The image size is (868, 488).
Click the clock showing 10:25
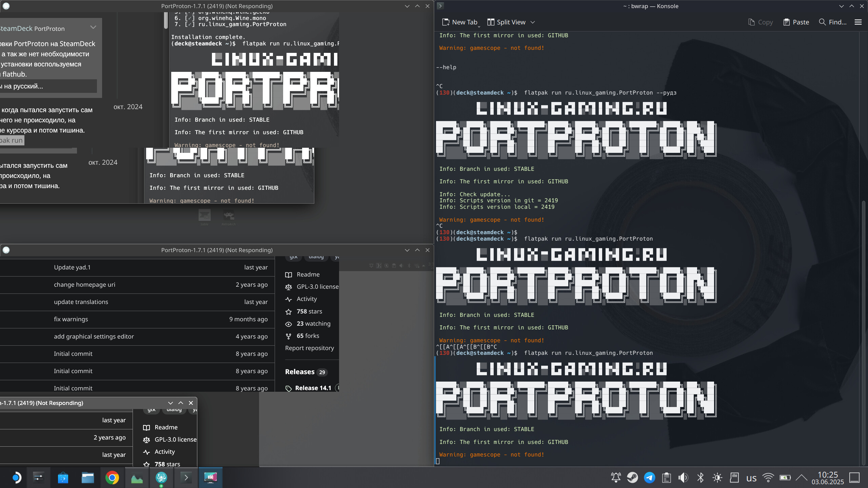828,475
